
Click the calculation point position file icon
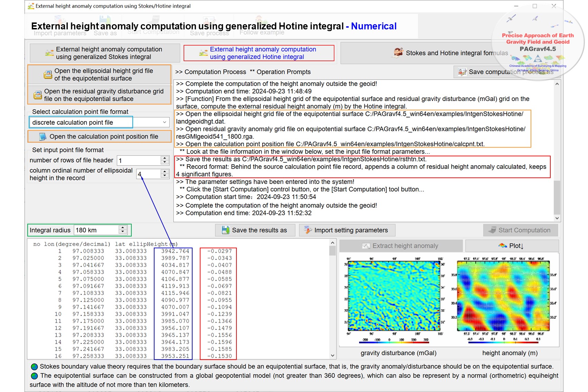point(43,137)
